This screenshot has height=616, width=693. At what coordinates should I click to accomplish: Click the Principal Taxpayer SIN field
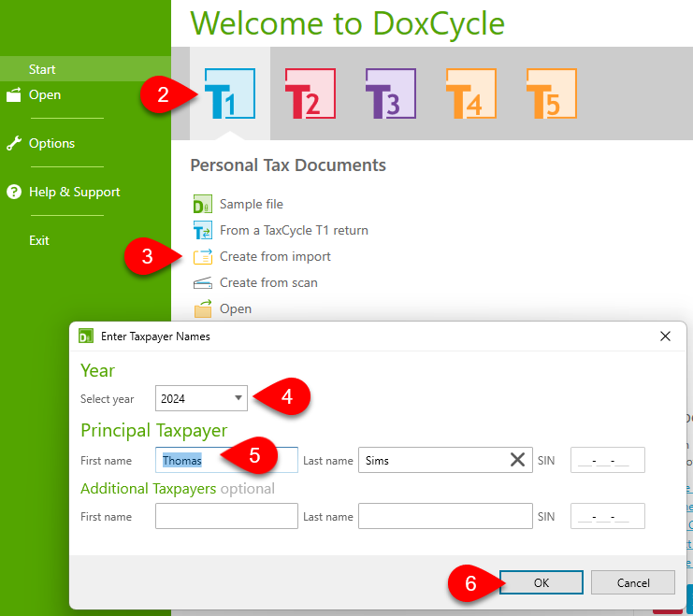pyautogui.click(x=607, y=460)
